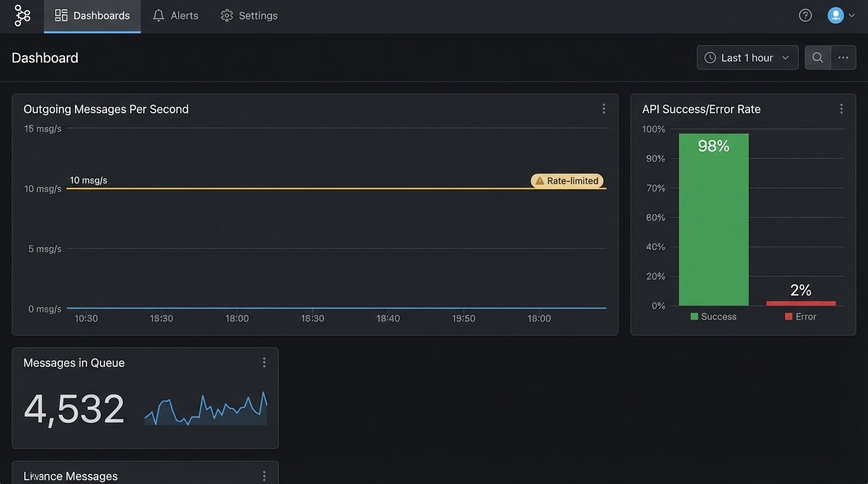Screen dimensions: 868x484
Task: Click the dashboard search magnifier icon
Action: [818, 57]
